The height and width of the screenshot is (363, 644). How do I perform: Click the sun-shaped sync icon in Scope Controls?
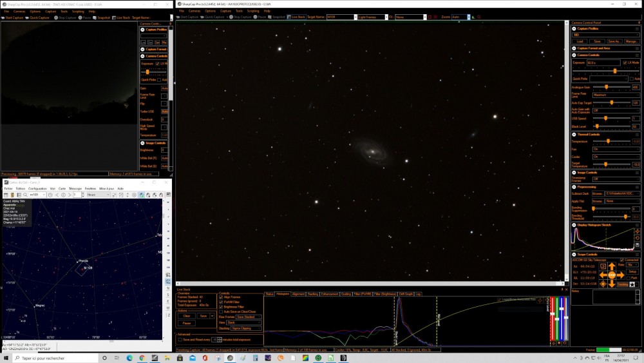point(603,284)
